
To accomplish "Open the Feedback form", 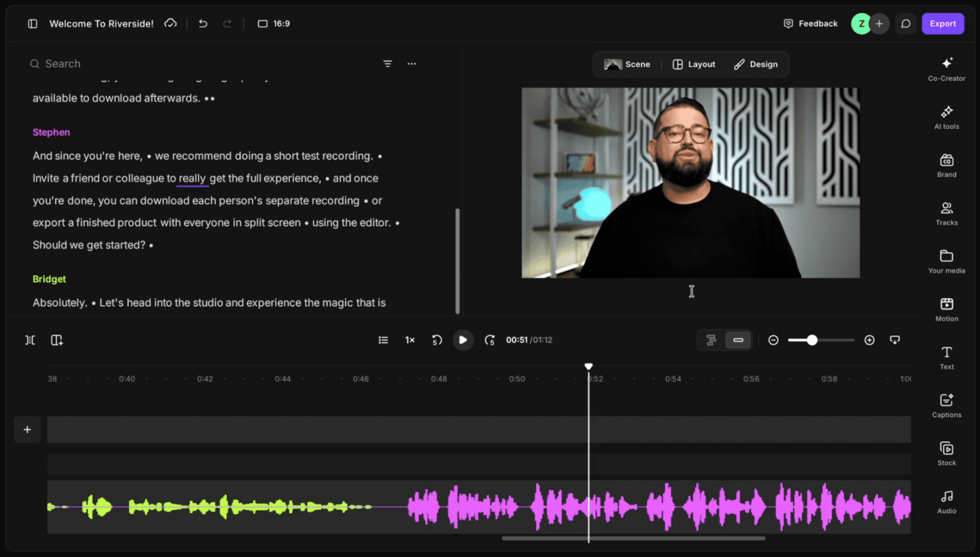I will pos(811,23).
